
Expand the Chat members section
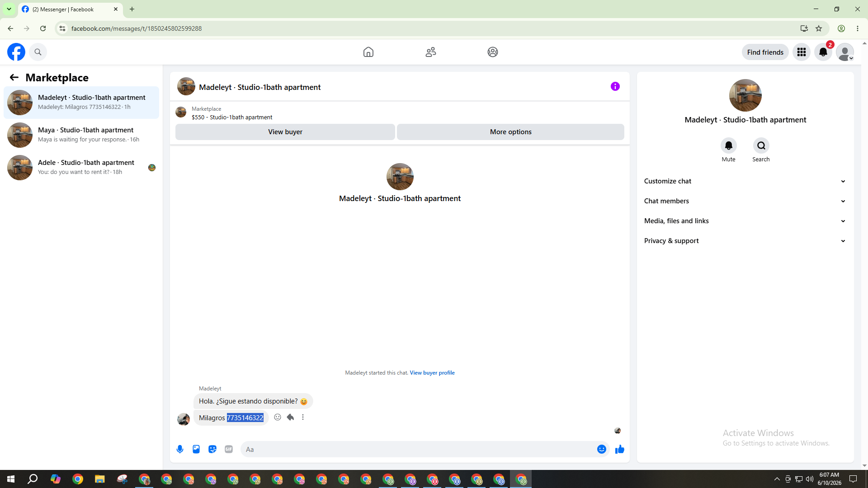pos(745,201)
